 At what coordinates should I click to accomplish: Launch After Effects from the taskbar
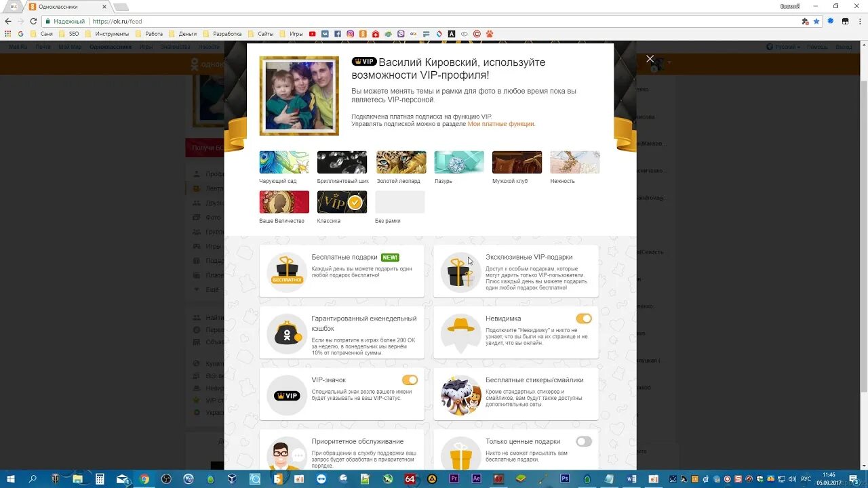pyautogui.click(x=476, y=479)
